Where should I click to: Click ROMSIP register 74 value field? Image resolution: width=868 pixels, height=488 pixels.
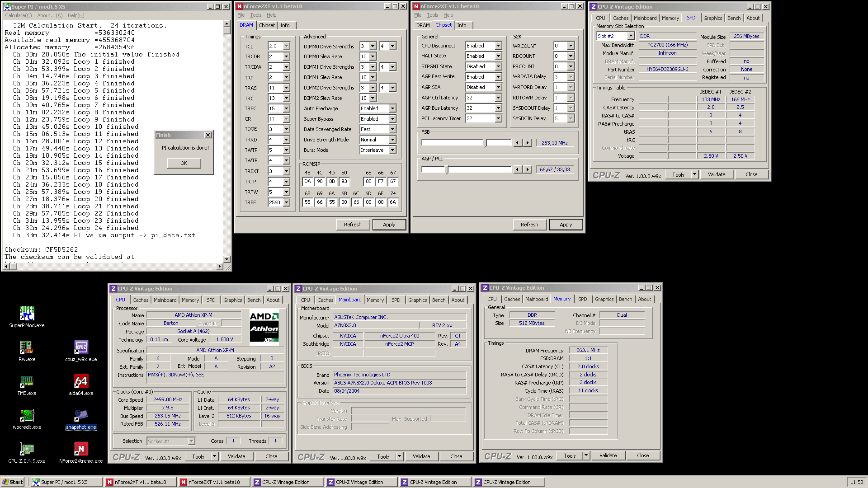tap(393, 202)
